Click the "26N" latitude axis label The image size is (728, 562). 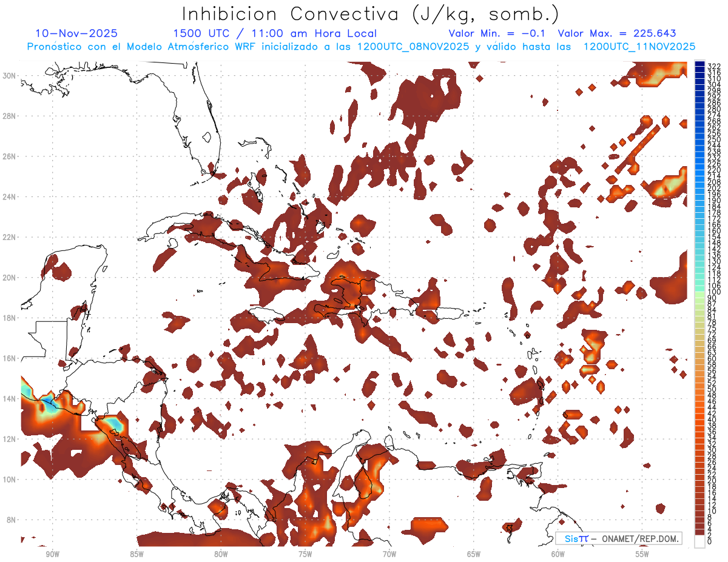coord(9,156)
